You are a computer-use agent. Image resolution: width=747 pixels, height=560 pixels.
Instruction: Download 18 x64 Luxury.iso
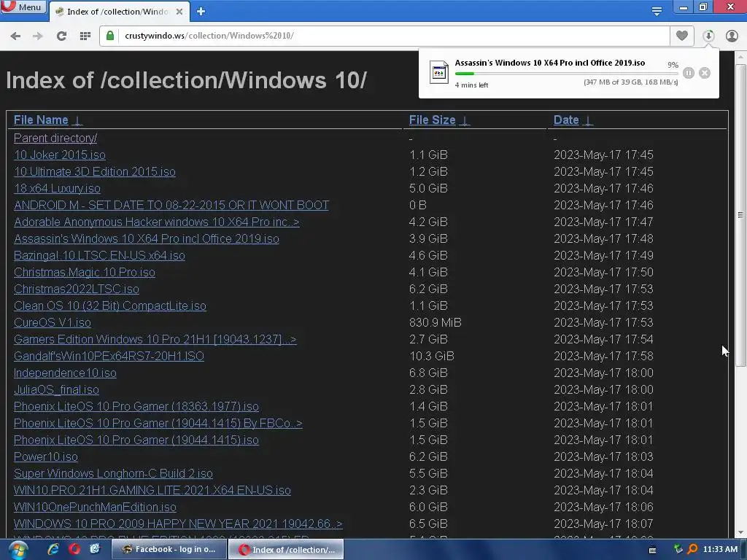click(57, 188)
